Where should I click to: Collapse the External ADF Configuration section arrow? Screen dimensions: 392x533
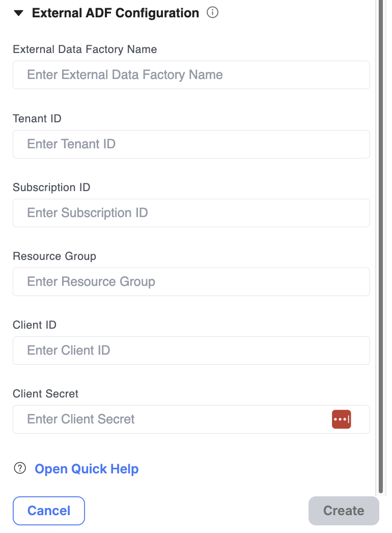point(18,13)
